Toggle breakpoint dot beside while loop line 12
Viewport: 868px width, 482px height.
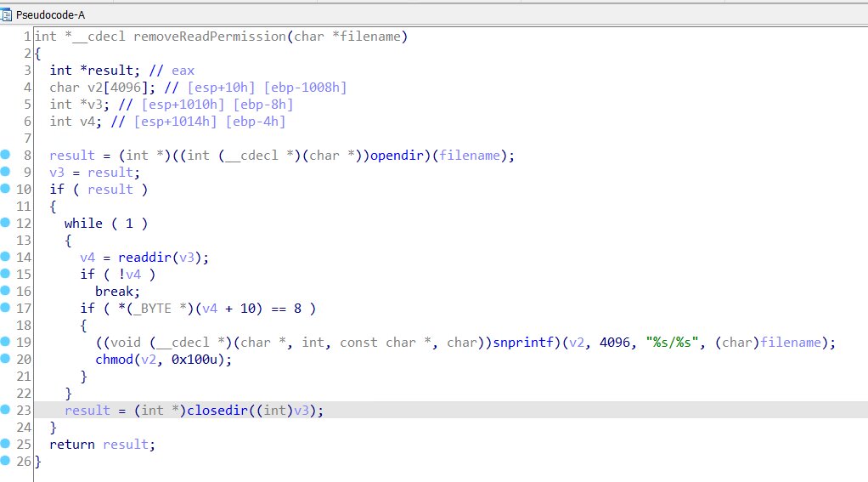(6, 223)
